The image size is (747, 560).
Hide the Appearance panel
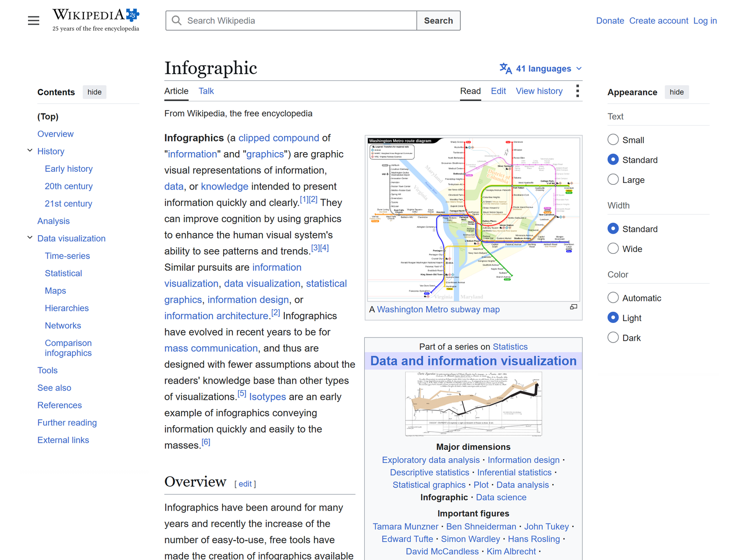[677, 92]
